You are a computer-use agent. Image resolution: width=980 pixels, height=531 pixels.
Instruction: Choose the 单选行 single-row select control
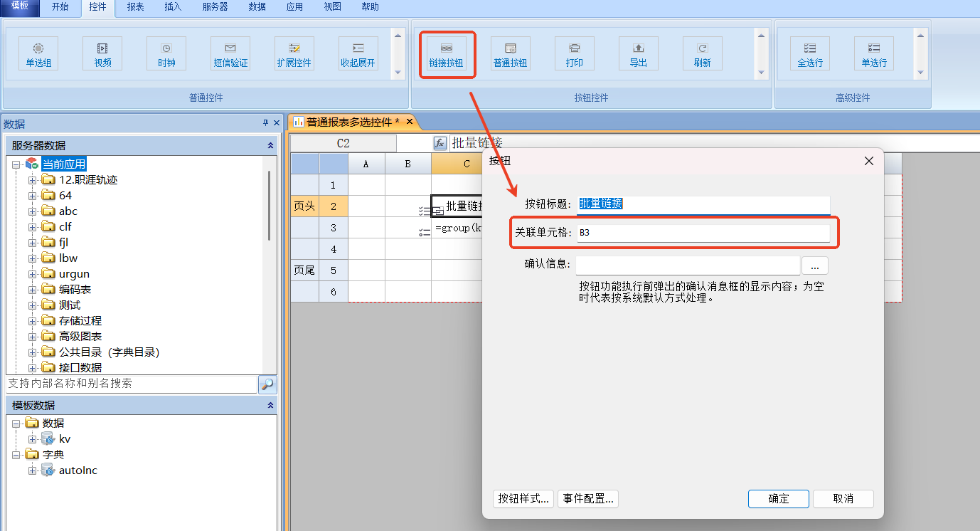(874, 54)
